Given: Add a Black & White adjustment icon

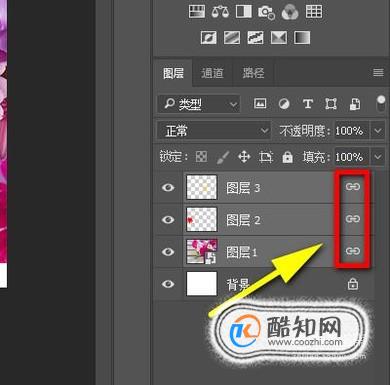Looking at the screenshot, I should tap(244, 12).
